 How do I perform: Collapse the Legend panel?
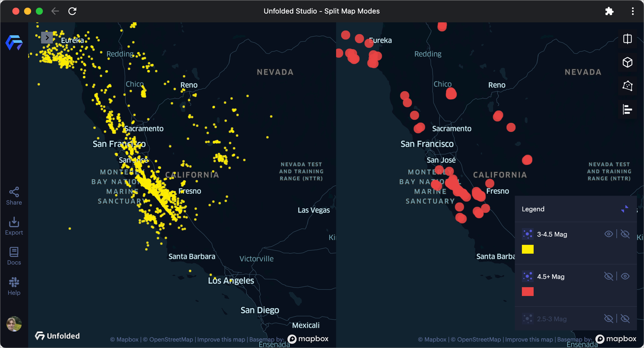625,209
